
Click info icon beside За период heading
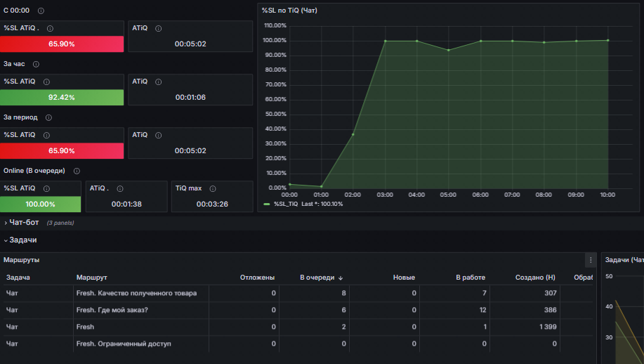48,117
